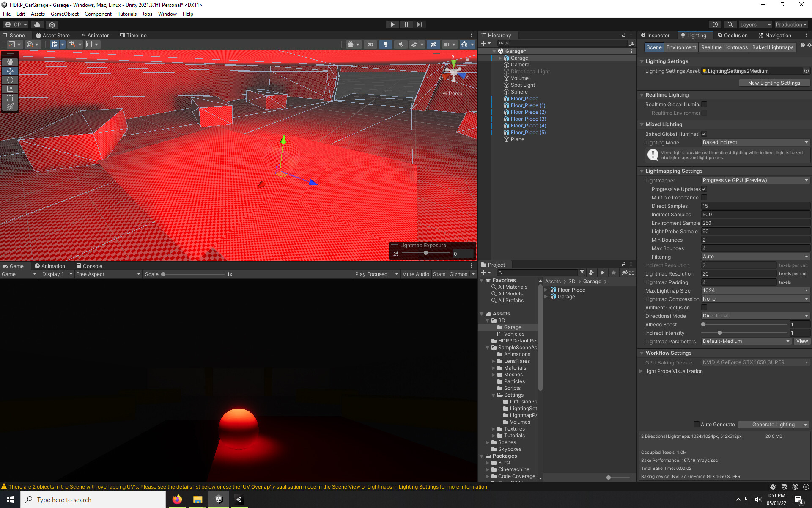
Task: Toggle 2D mode in the Scene view
Action: pos(370,44)
